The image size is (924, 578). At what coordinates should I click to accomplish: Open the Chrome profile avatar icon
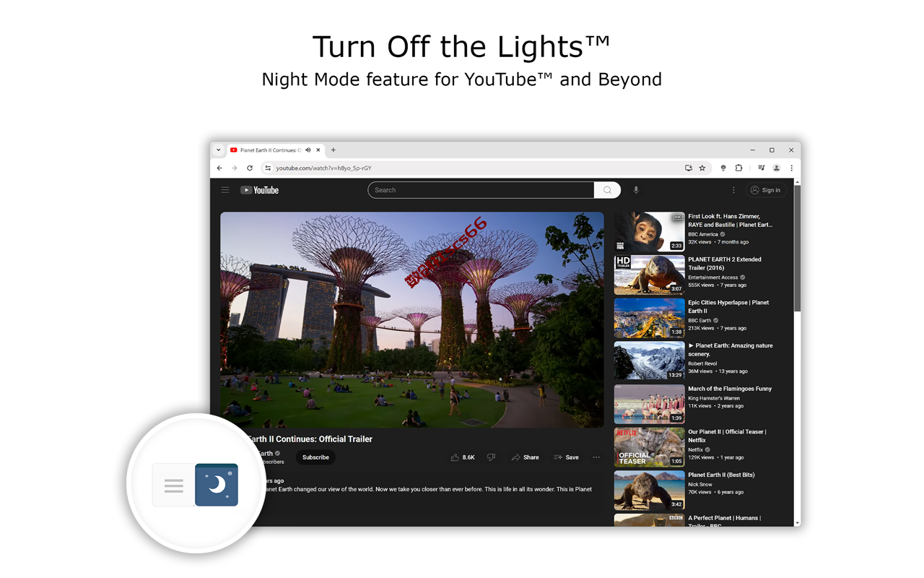[x=777, y=168]
